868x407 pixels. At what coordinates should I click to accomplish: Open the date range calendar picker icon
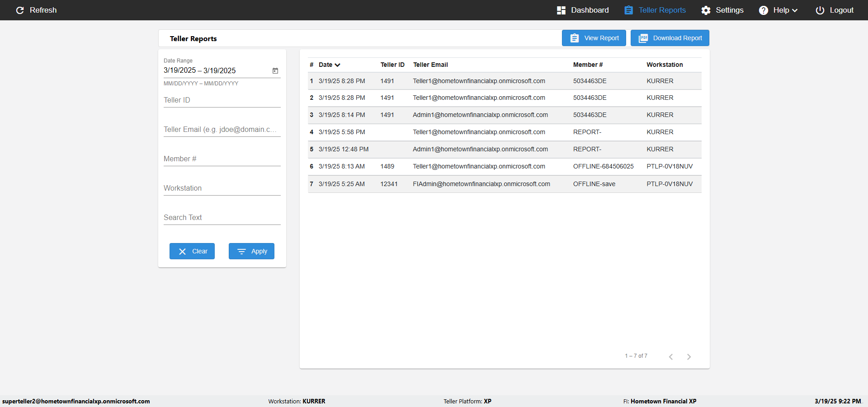coord(275,70)
